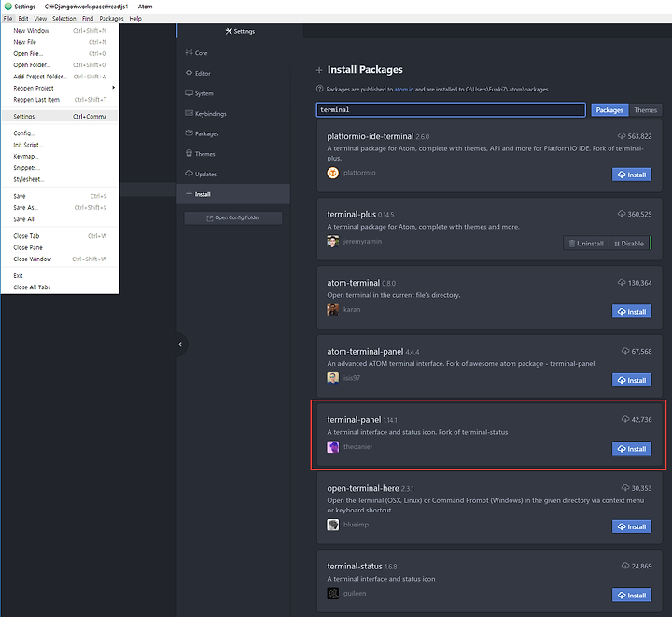
Task: Choose Settings entry in File menu
Action: [x=60, y=117]
